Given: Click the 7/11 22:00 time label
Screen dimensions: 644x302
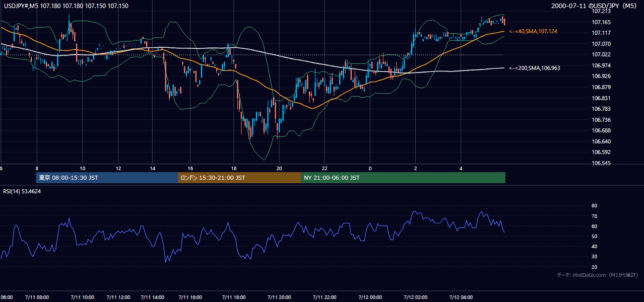Looking at the screenshot, I should point(325,297).
